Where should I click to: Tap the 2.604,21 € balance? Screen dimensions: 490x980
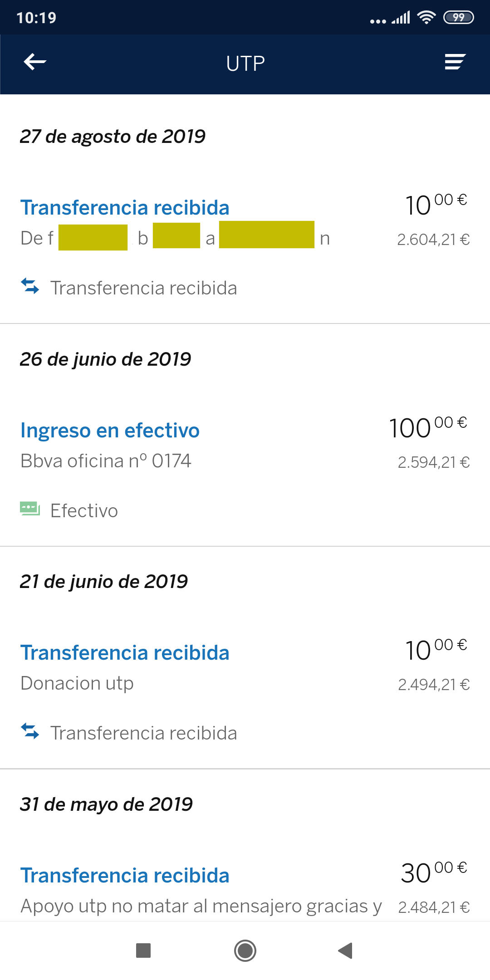click(x=433, y=240)
